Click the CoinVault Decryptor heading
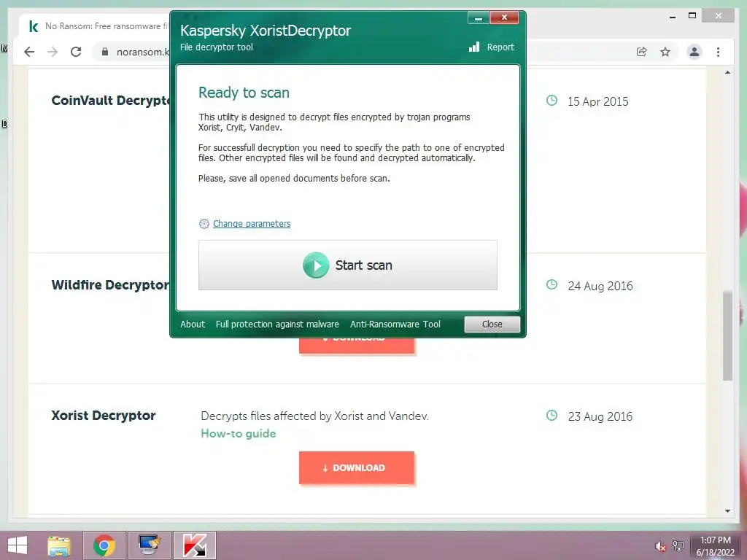The width and height of the screenshot is (747, 560). pos(111,101)
